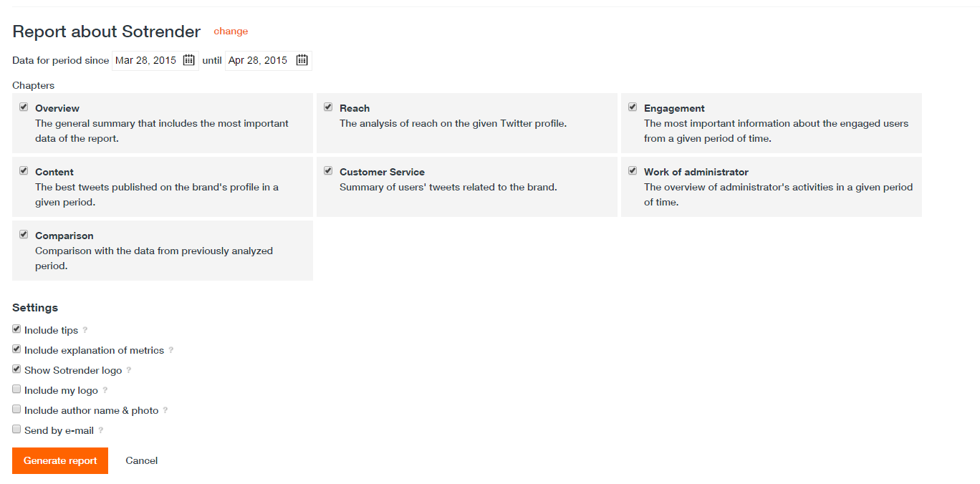
Task: Click the orange change link
Action: coord(231,32)
